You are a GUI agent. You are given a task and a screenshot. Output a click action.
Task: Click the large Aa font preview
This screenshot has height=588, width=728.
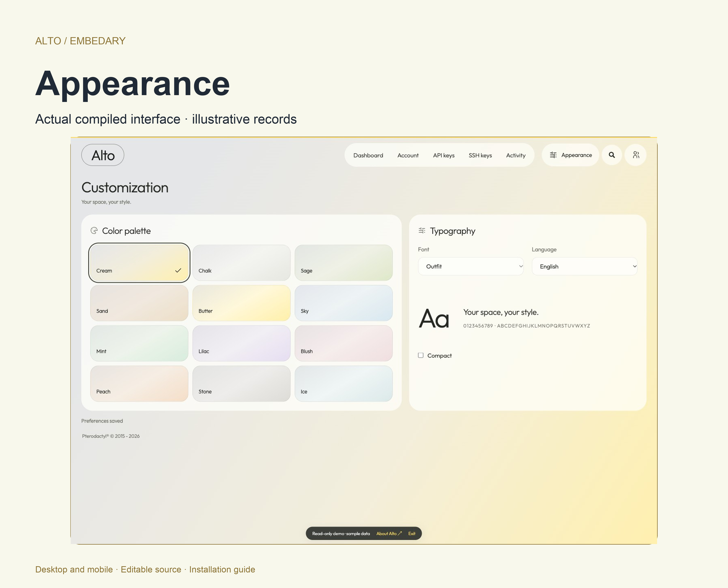[x=434, y=318]
